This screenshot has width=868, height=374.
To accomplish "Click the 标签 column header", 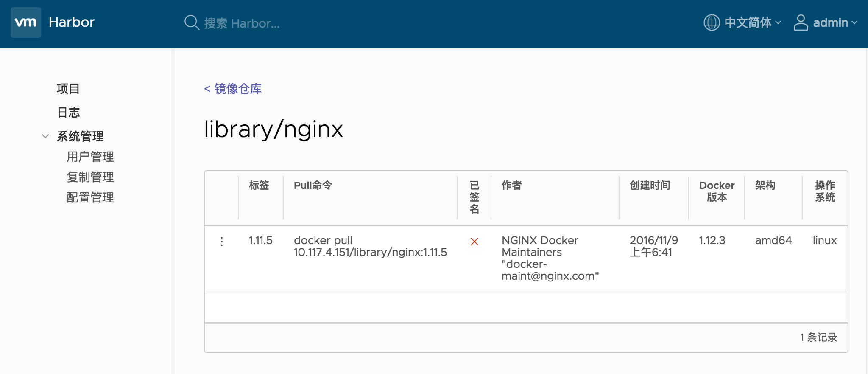I will point(259,186).
